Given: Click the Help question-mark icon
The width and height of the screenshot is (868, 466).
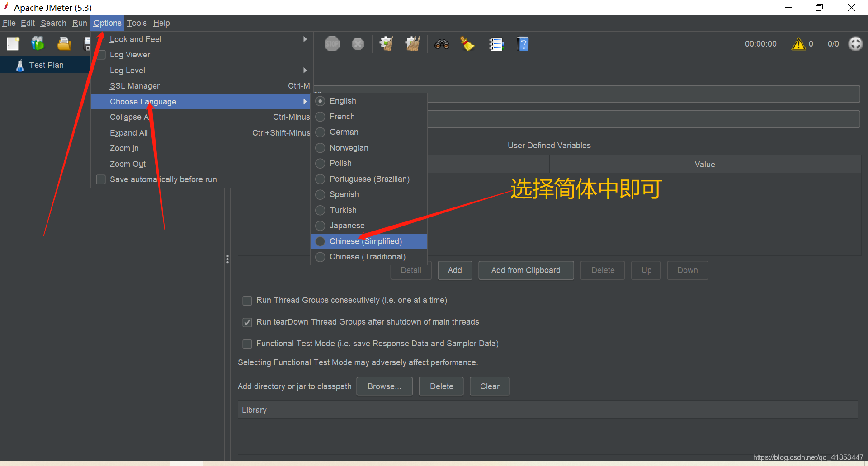Looking at the screenshot, I should 523,44.
